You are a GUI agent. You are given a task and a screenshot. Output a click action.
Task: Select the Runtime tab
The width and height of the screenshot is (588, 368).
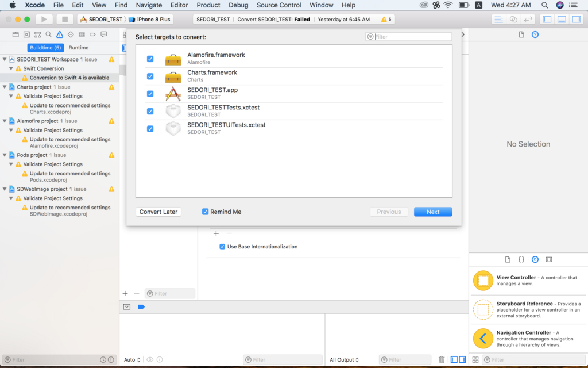[x=78, y=48]
